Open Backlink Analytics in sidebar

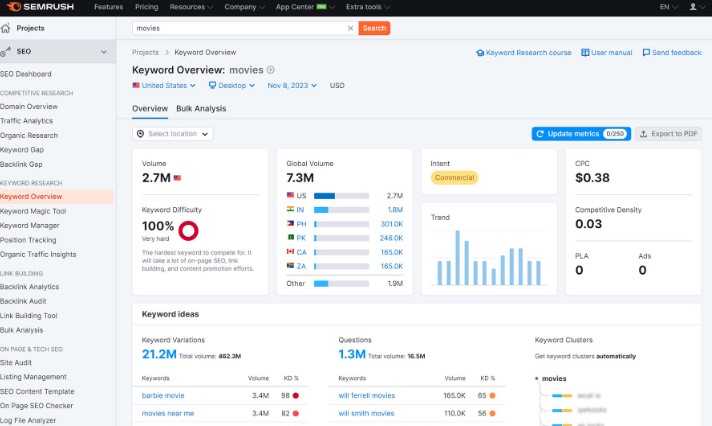(x=30, y=287)
